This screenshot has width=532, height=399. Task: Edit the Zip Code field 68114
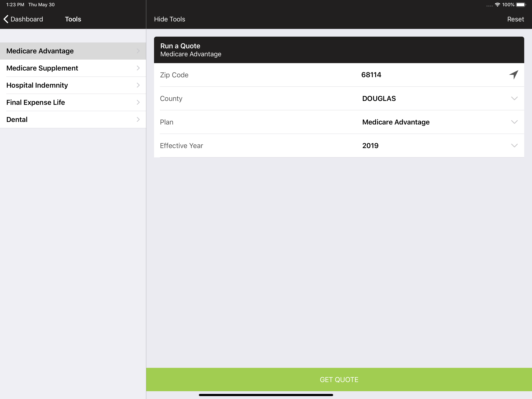pyautogui.click(x=371, y=75)
